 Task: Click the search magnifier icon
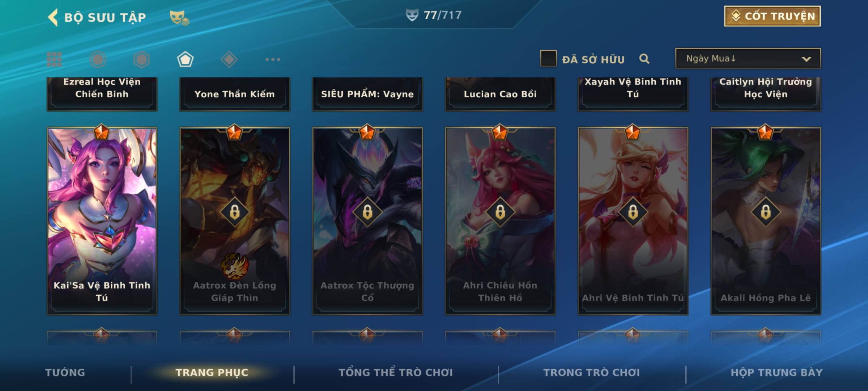coord(644,59)
